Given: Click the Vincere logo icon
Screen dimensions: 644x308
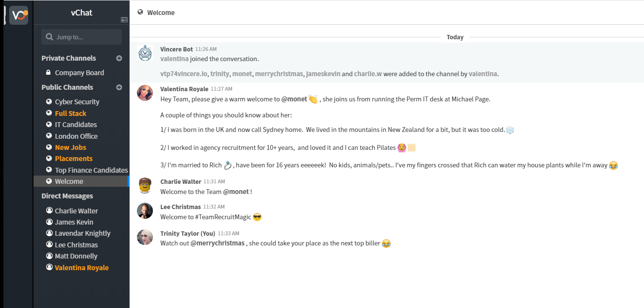Looking at the screenshot, I should tap(19, 15).
